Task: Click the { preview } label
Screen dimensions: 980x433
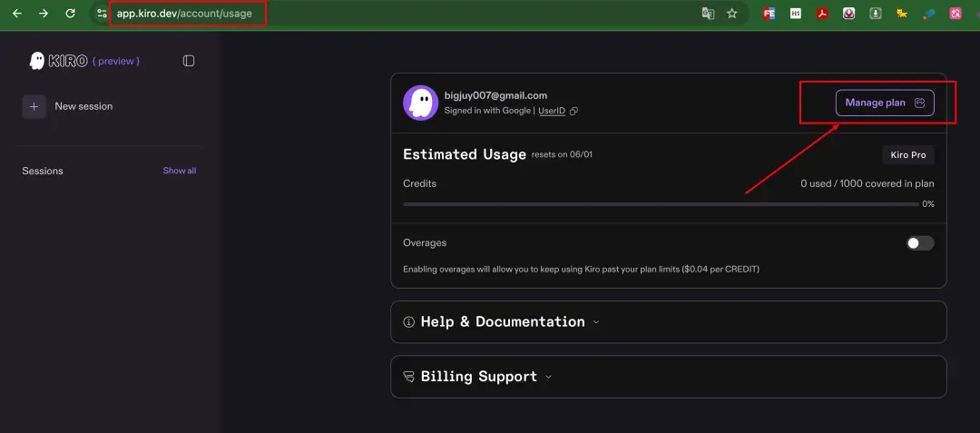Action: click(x=115, y=61)
